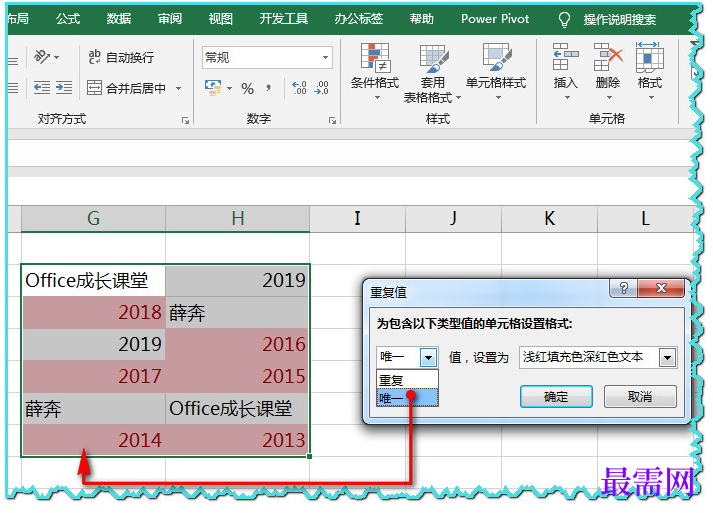Choose 重复 from the dropdown list
713x513 pixels.
407,380
